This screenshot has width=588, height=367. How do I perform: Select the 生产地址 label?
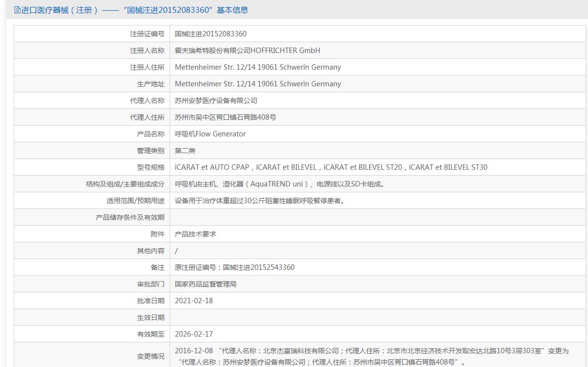click(x=151, y=84)
